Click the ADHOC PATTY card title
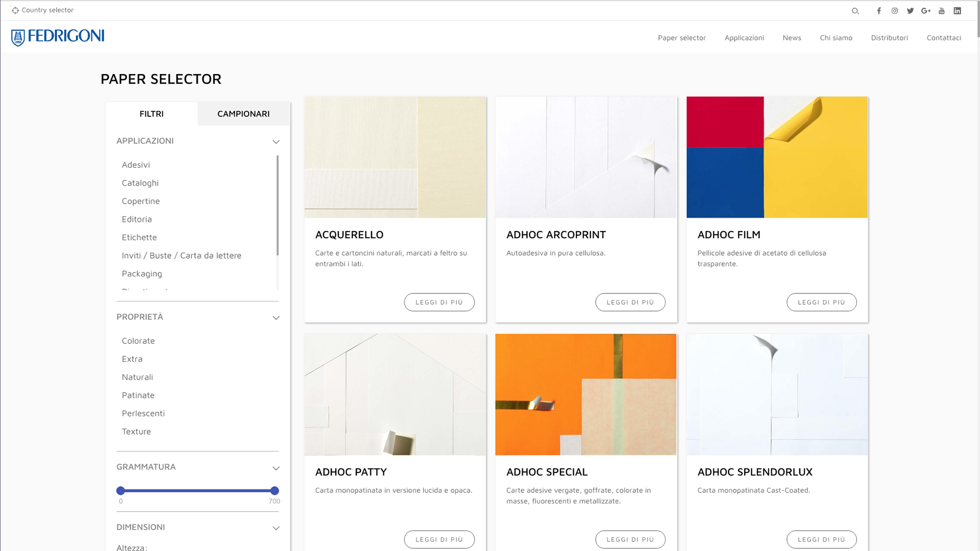The width and height of the screenshot is (980, 551). tap(351, 472)
